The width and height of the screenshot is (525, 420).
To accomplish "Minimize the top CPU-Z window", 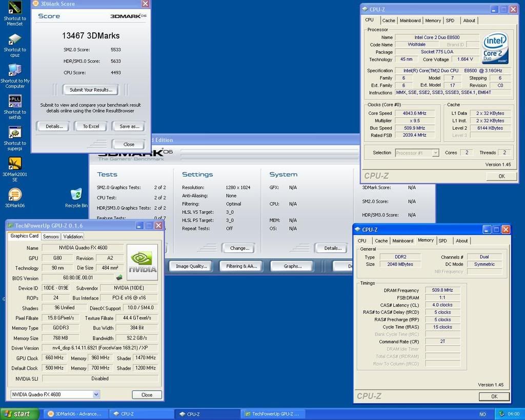I will (494, 9).
